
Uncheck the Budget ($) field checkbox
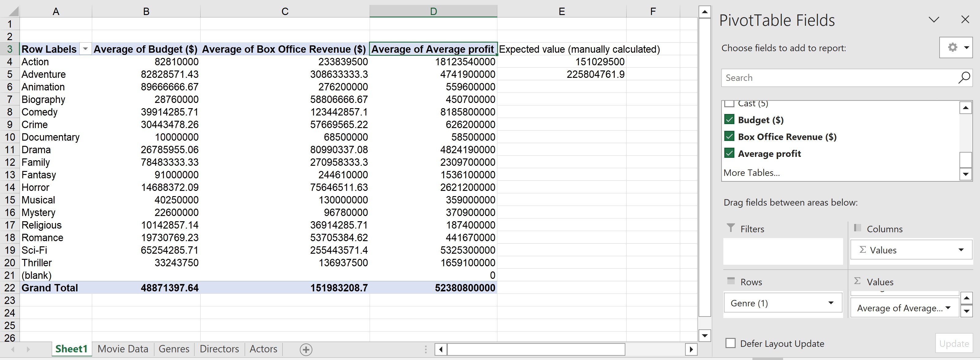pyautogui.click(x=729, y=120)
